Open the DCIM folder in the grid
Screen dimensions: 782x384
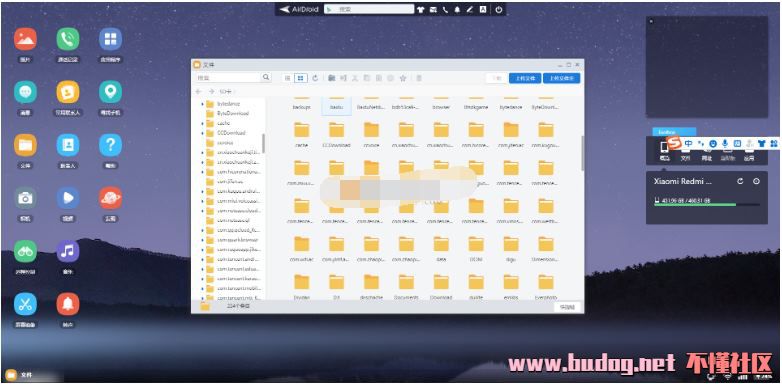[x=476, y=249]
